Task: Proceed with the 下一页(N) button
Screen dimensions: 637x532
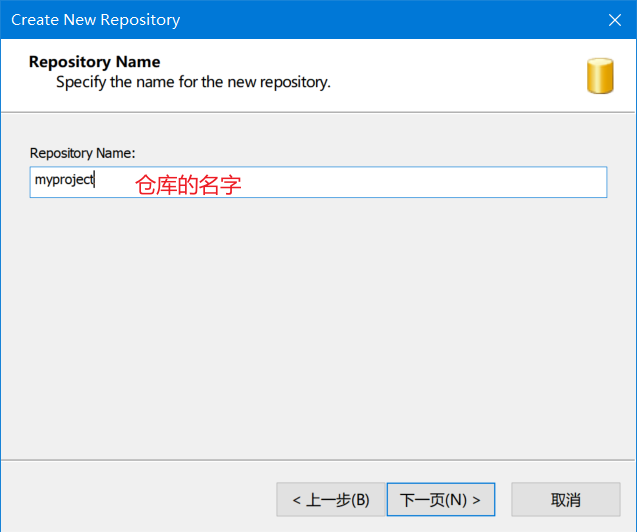Action: point(441,500)
